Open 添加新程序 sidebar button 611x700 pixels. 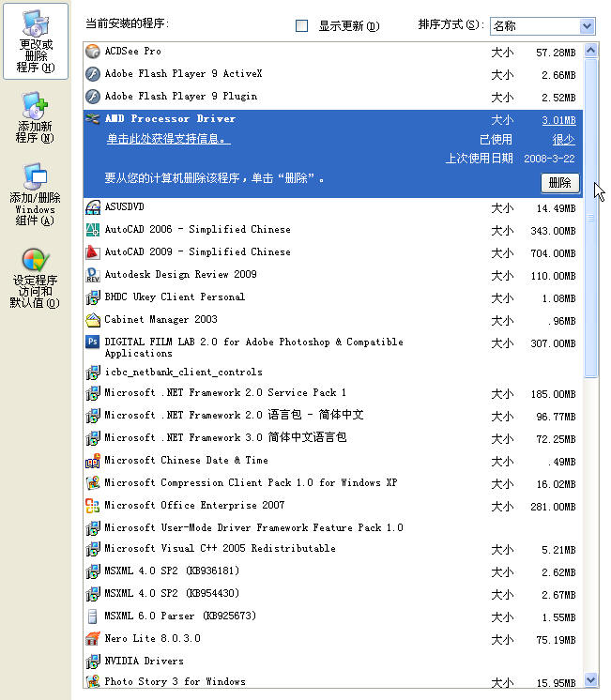coord(35,117)
